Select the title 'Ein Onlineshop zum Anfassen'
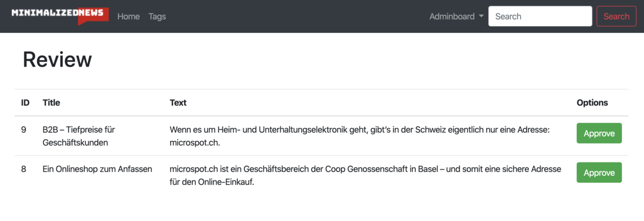This screenshot has height=221, width=644. 97,169
